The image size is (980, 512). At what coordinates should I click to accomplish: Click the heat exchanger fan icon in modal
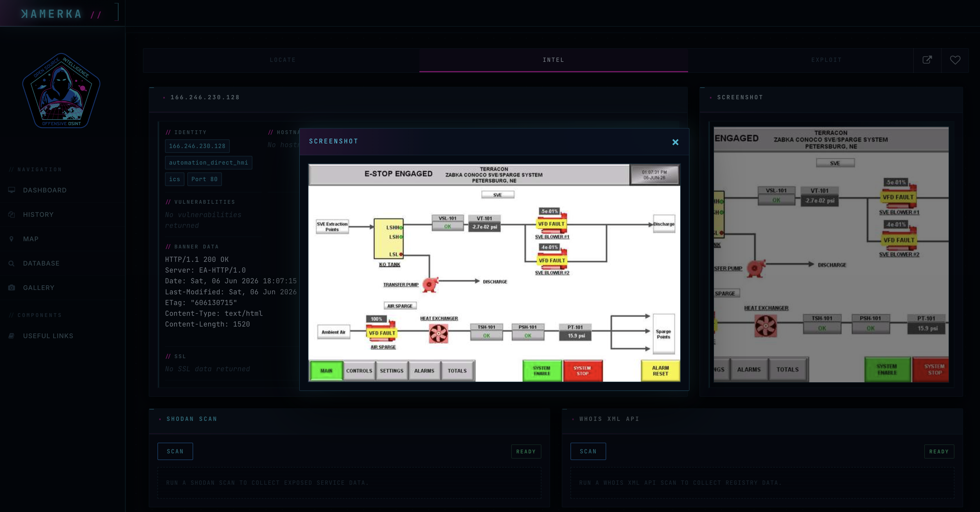pyautogui.click(x=439, y=334)
